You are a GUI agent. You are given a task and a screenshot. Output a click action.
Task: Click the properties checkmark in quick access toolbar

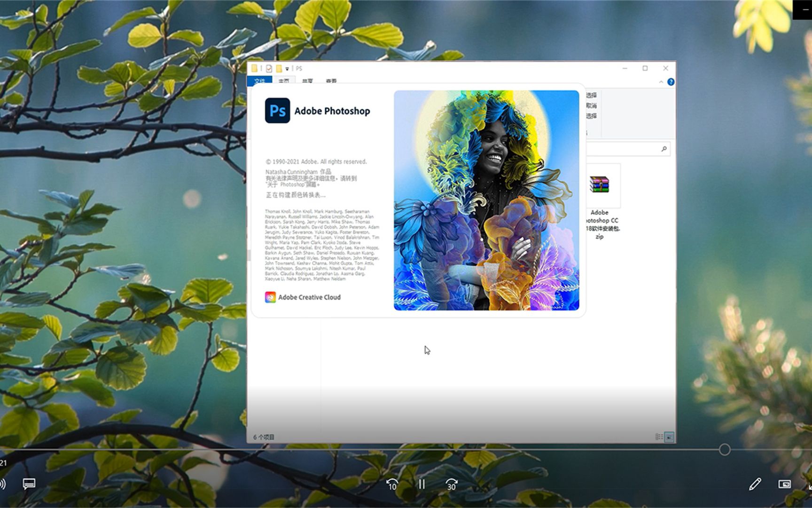(269, 69)
